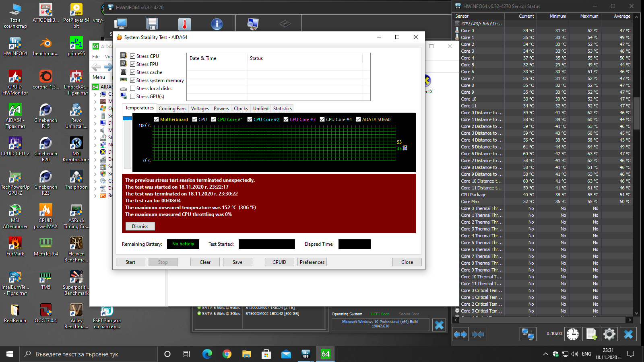Switch to the Voltages tab
The image size is (644, 362).
(200, 109)
